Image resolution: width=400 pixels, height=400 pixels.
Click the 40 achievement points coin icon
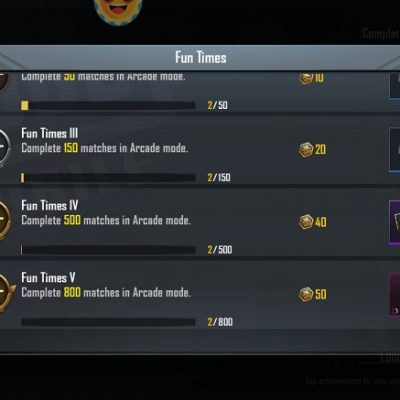pyautogui.click(x=306, y=222)
